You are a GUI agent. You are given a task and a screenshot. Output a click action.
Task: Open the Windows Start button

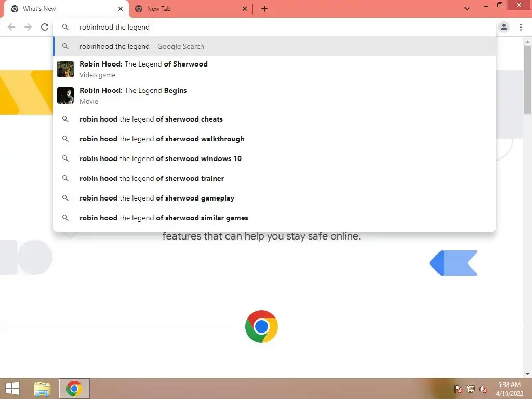point(12,389)
